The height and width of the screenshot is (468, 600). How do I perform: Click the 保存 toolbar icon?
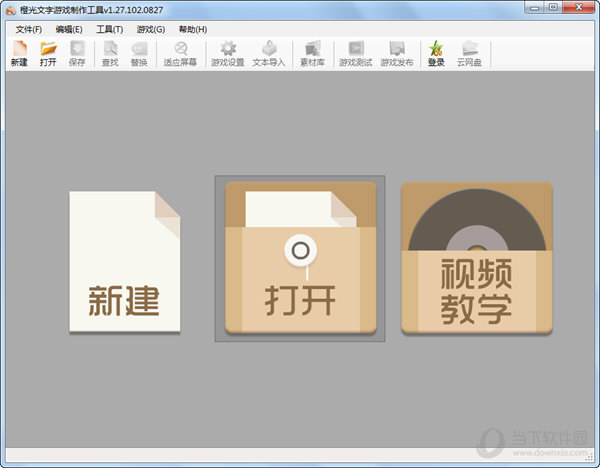pos(77,54)
